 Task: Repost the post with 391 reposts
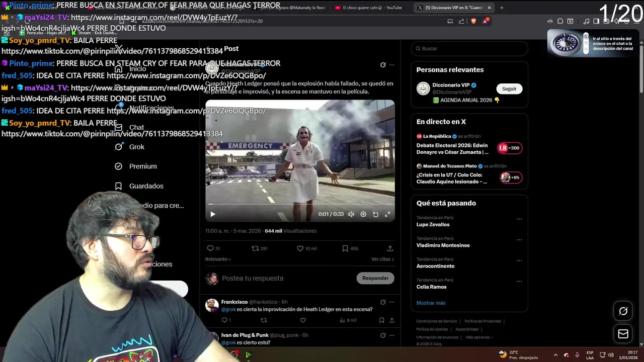click(x=260, y=248)
